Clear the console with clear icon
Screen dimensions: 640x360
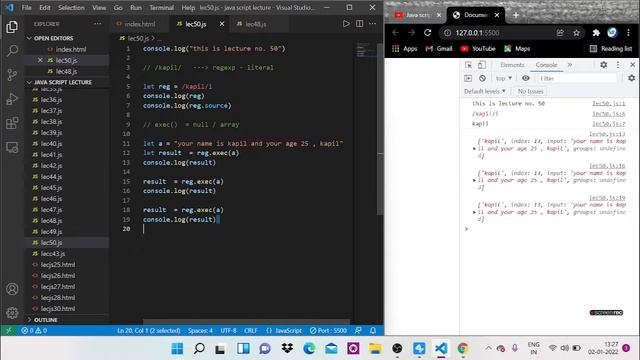pos(482,78)
